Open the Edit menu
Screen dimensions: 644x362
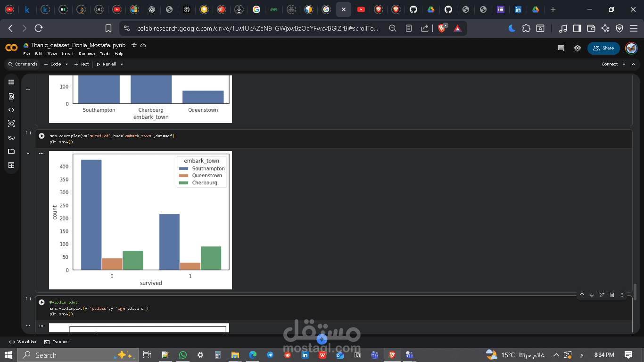click(x=39, y=54)
